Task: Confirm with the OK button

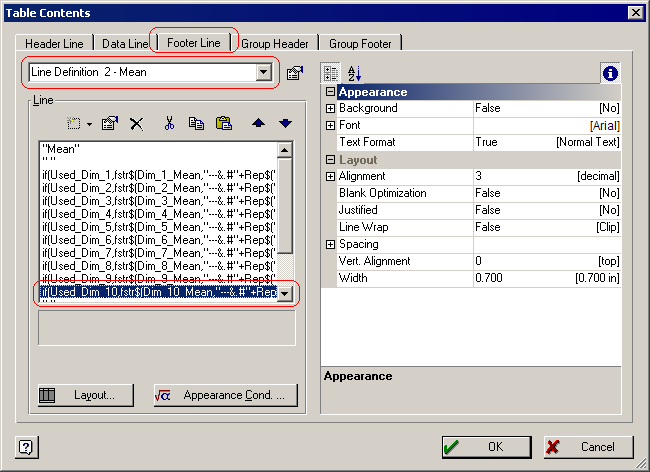Action: pyautogui.click(x=487, y=447)
